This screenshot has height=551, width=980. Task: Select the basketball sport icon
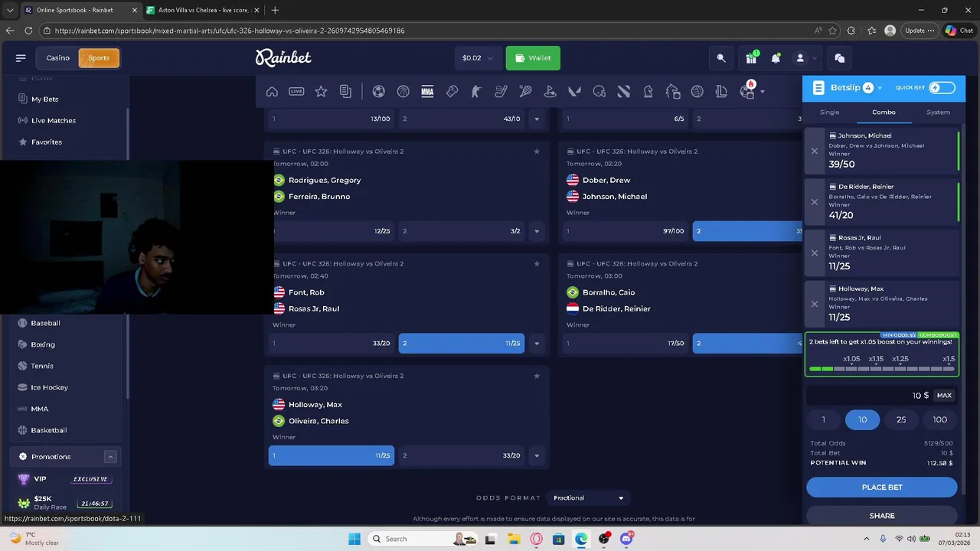tap(403, 92)
